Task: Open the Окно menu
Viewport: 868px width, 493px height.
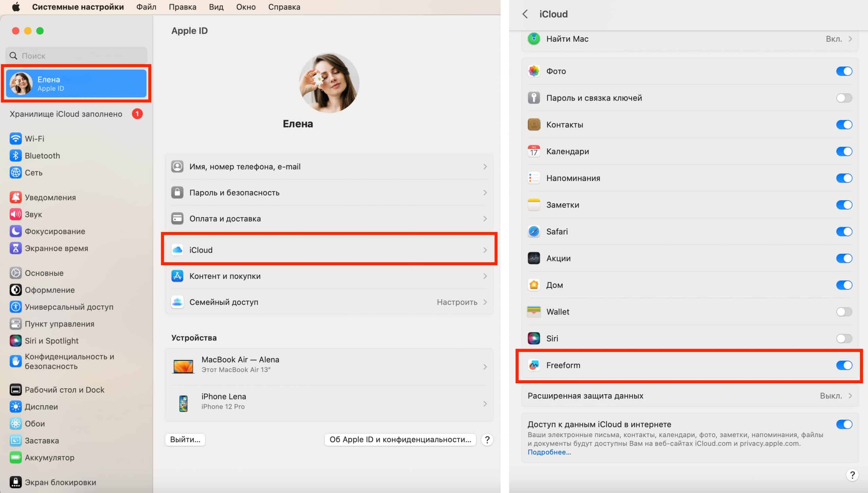Action: (246, 7)
